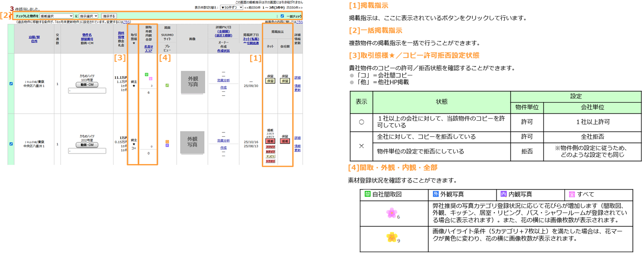Screen dimensions: 644x255
Task: Click the orange SUUMO icon for 202号室
Action: [x=167, y=142]
